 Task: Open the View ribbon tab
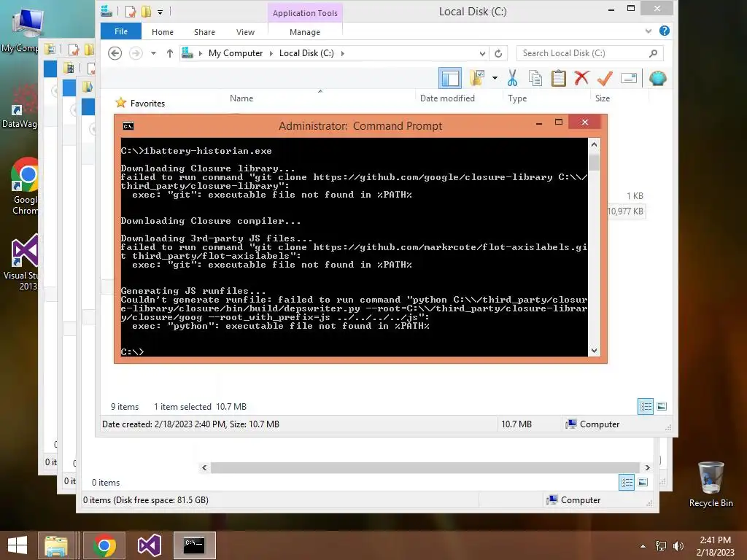[x=245, y=32]
